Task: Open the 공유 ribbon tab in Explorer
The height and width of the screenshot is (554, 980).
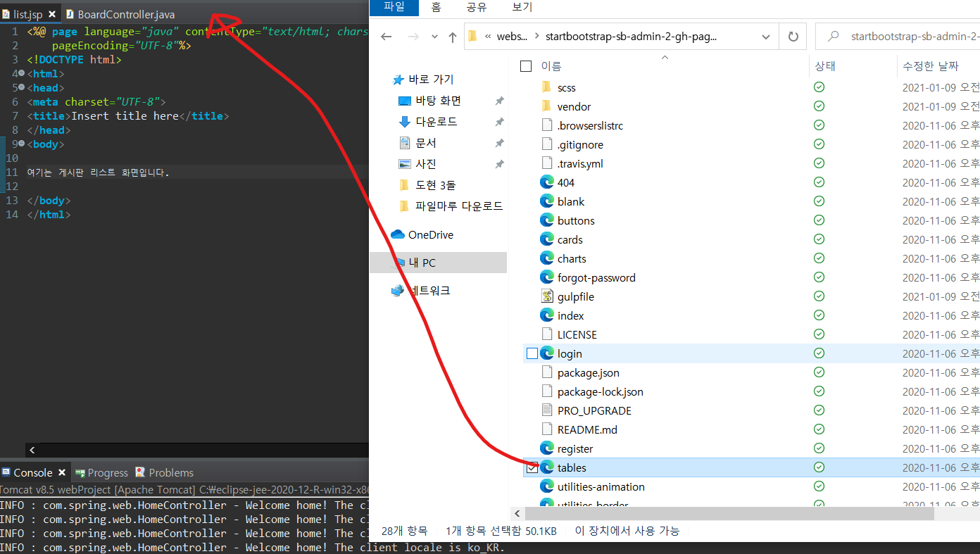Action: click(477, 7)
